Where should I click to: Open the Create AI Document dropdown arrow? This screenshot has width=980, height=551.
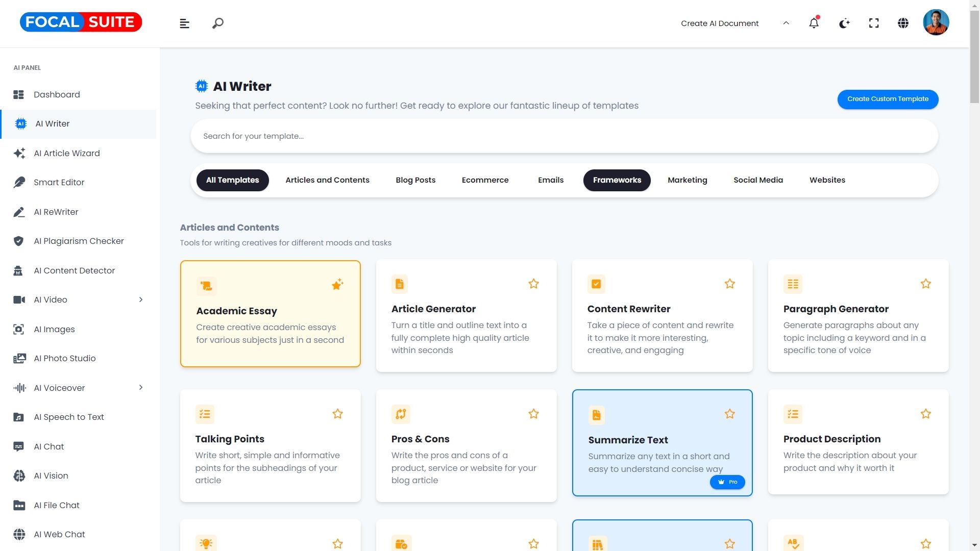[786, 23]
